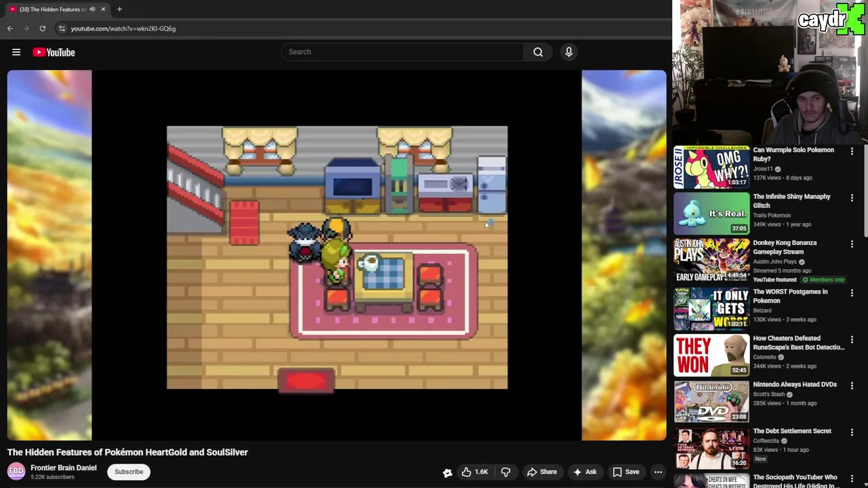This screenshot has width=868, height=488.
Task: Open options menu for the Sociopath YouTuber video
Action: (x=852, y=479)
